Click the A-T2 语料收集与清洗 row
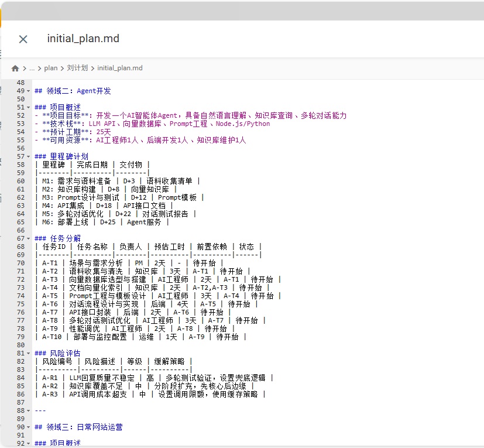 pos(142,271)
